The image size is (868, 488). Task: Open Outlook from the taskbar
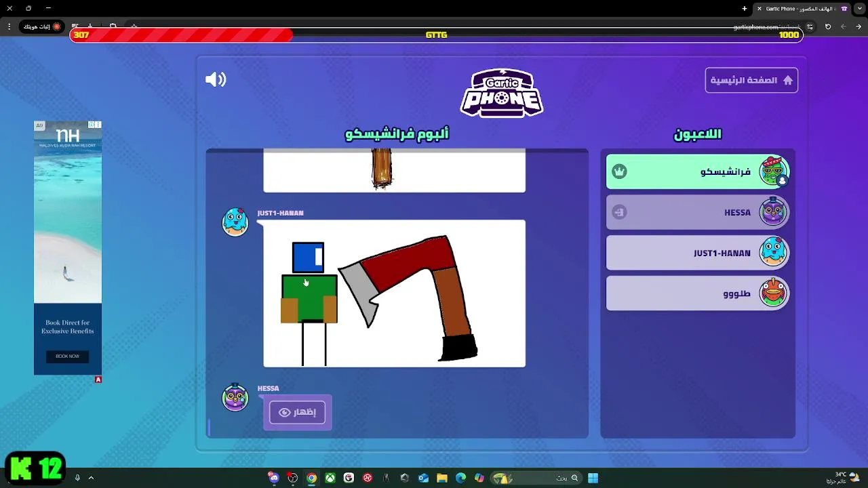423,478
